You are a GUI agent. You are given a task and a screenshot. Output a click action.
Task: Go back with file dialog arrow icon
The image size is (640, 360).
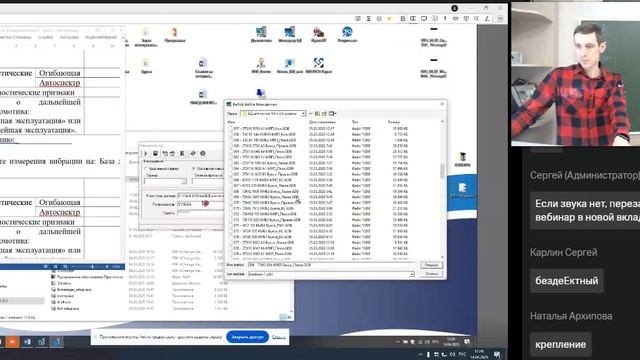coord(311,113)
